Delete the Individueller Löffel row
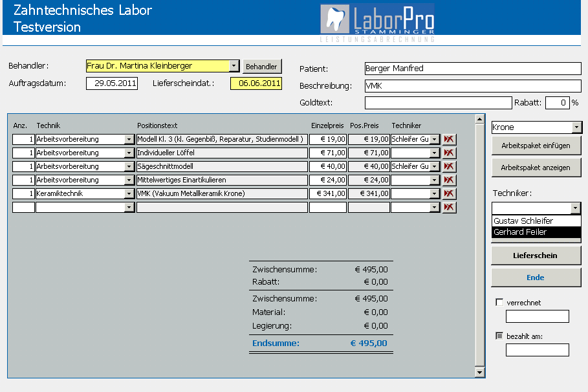This screenshot has width=588, height=392. tap(450, 153)
